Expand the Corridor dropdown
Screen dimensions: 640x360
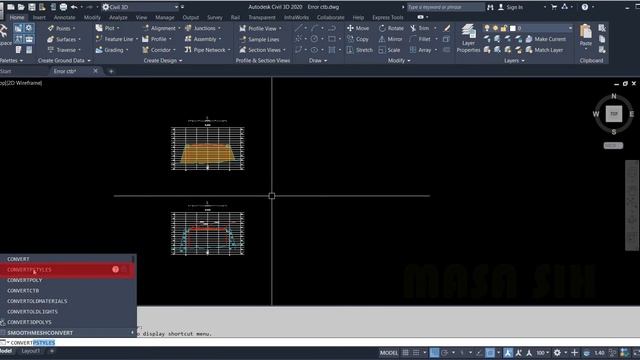174,50
